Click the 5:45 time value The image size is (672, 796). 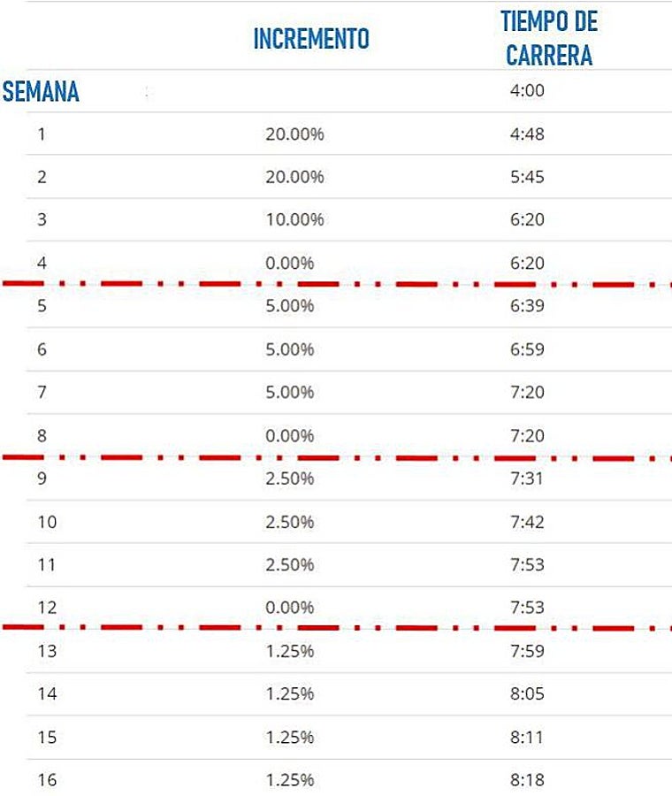(x=527, y=177)
